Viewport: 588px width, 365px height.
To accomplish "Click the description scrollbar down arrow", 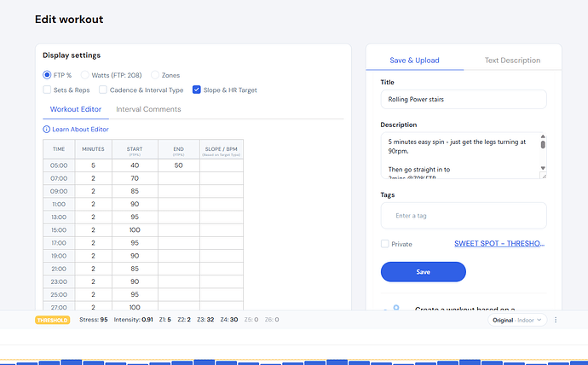I will click(543, 167).
